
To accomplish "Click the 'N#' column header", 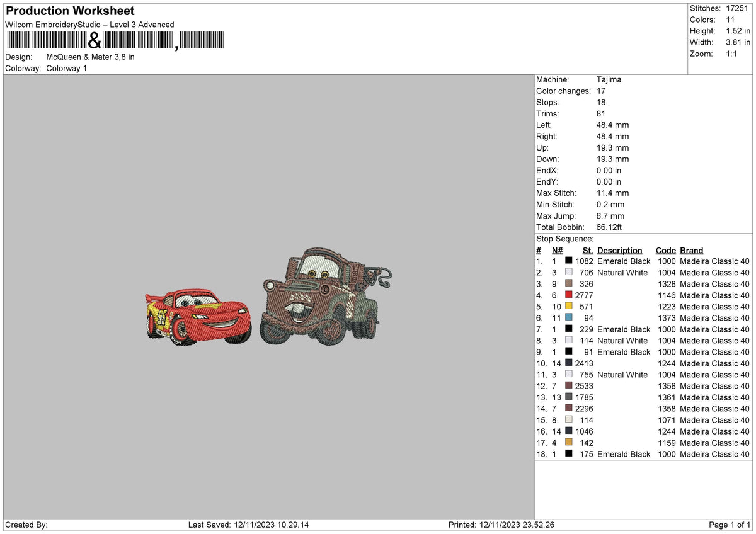I will (557, 250).
